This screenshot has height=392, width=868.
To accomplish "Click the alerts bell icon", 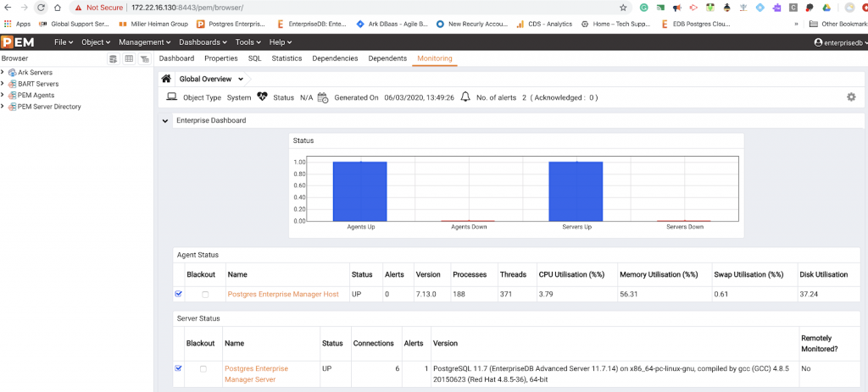I will pos(465,97).
